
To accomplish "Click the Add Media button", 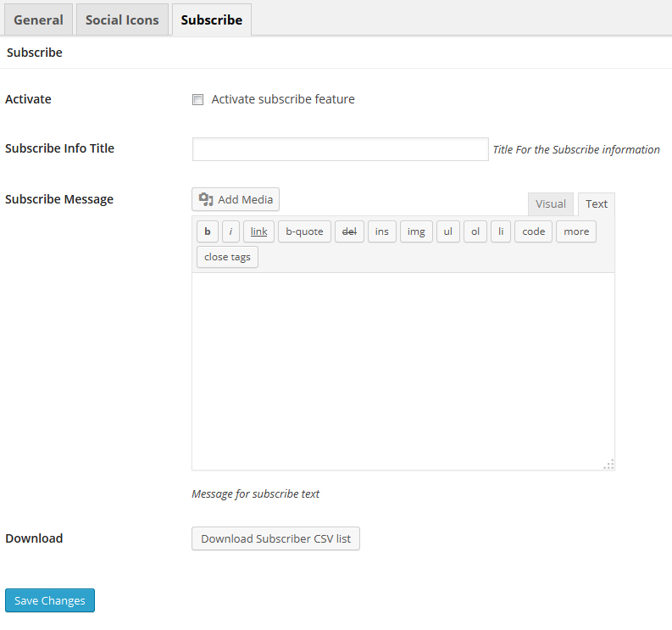I will (236, 199).
